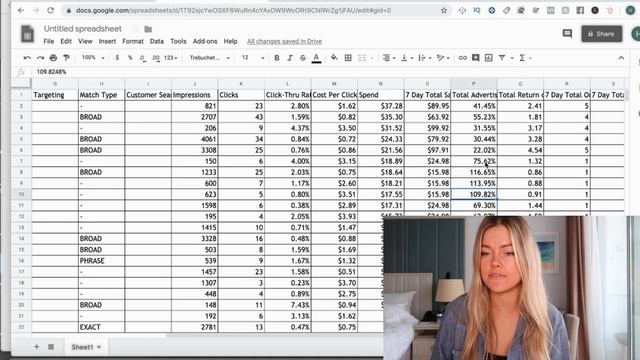
Task: Click the merge cells icon
Action: pyautogui.click(x=362, y=58)
